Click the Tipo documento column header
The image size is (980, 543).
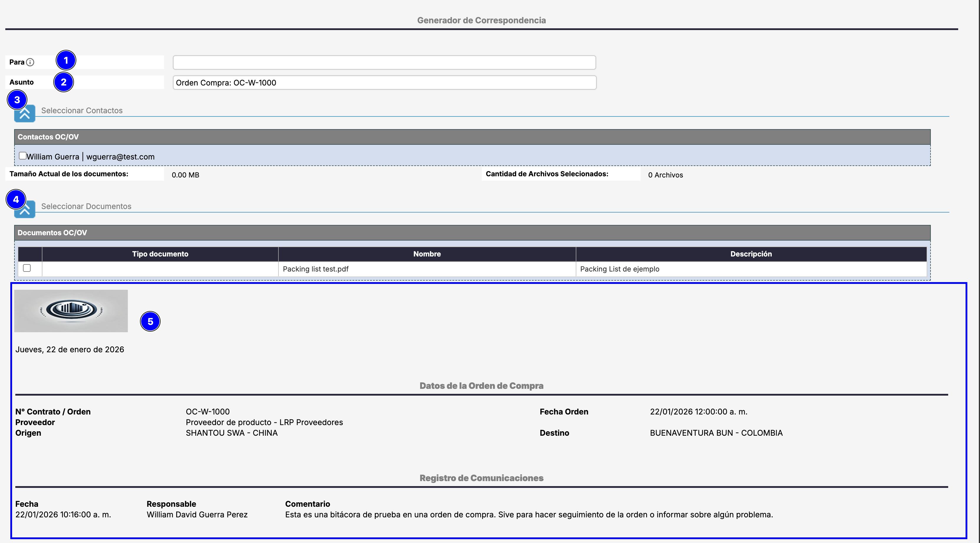click(x=160, y=254)
